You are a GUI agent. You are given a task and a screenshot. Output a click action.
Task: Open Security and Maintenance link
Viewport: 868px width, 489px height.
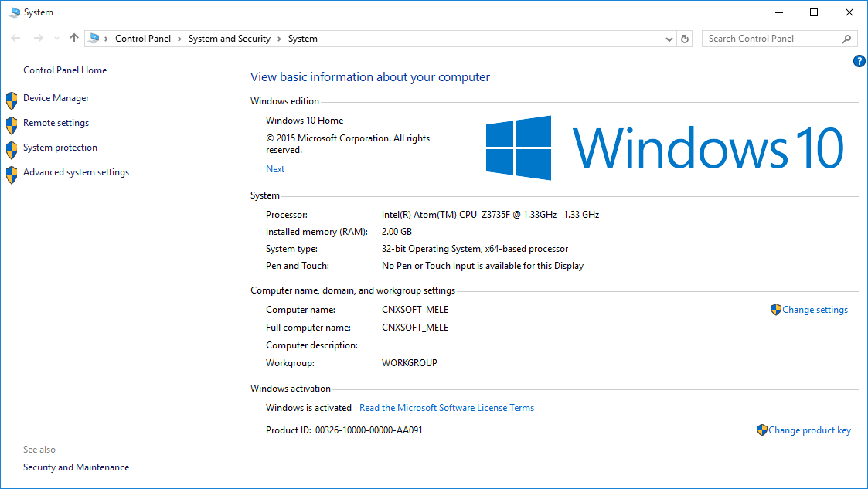pos(76,467)
